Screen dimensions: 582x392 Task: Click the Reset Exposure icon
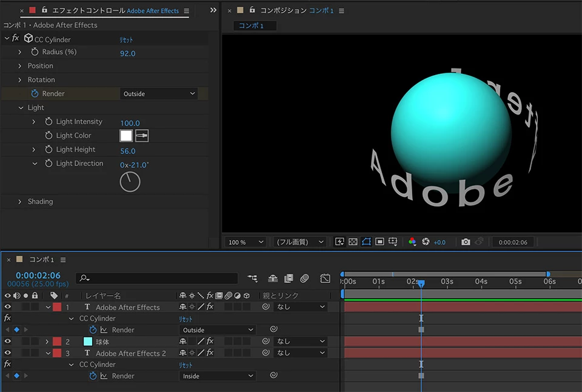click(426, 242)
